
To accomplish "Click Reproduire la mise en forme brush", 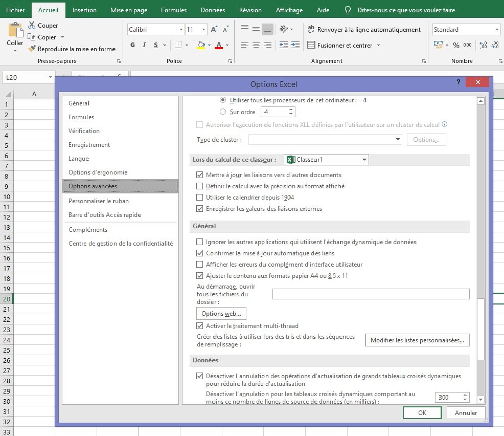I will pyautogui.click(x=32, y=49).
